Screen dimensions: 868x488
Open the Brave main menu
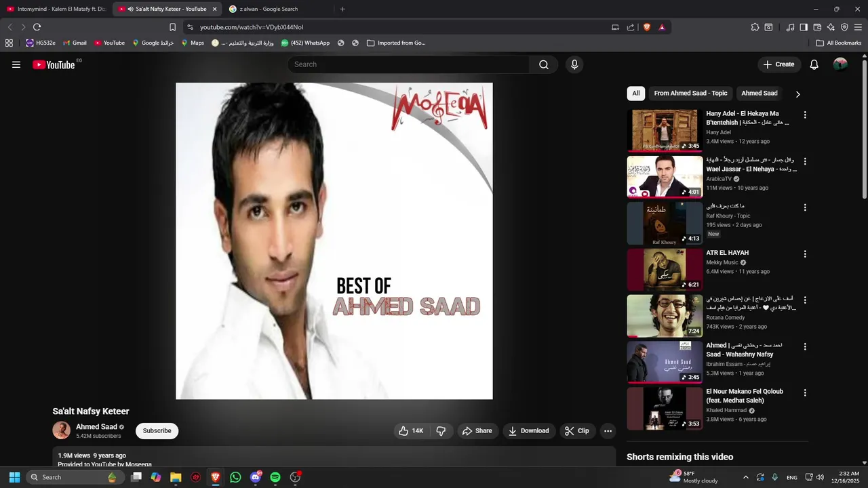858,27
